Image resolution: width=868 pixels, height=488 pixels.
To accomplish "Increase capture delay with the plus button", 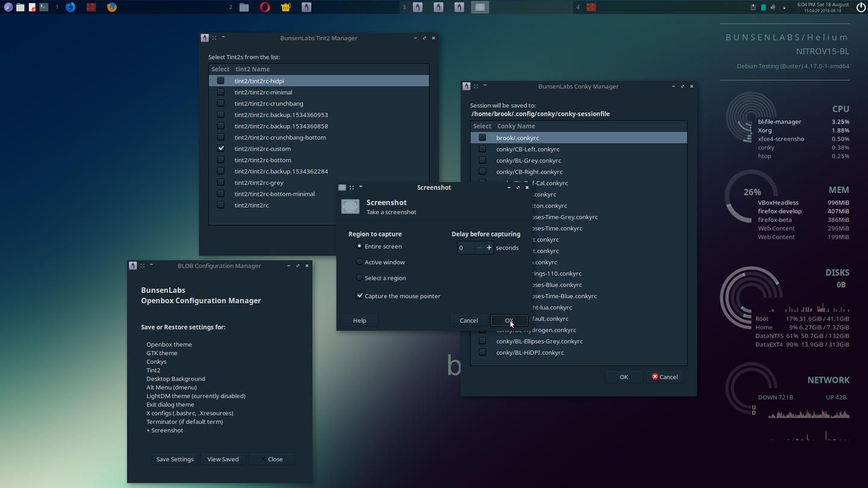I will [x=489, y=248].
